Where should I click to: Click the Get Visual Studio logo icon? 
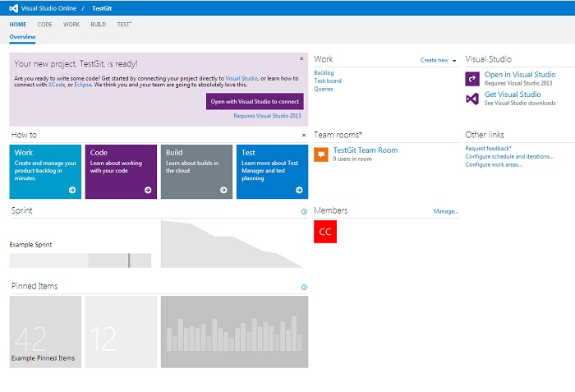472,99
